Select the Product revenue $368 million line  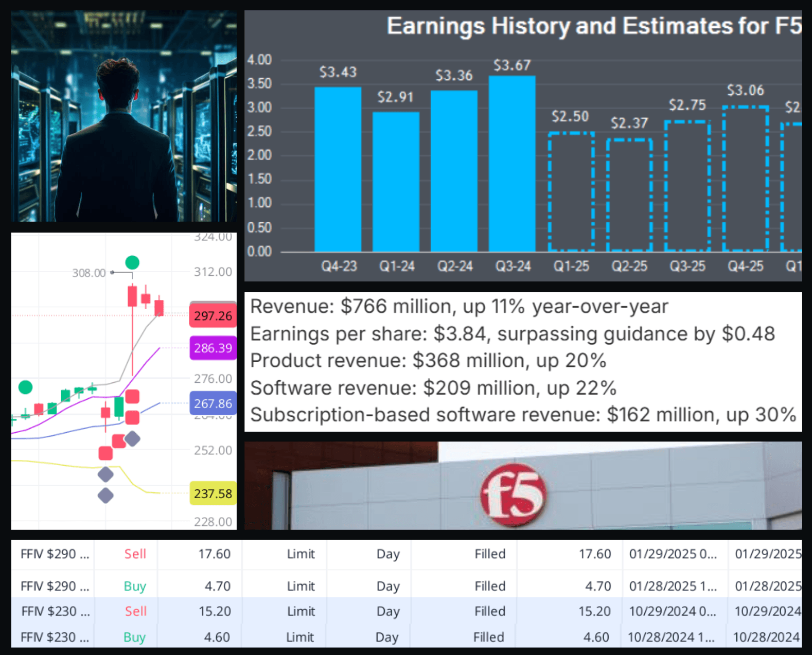(x=428, y=361)
